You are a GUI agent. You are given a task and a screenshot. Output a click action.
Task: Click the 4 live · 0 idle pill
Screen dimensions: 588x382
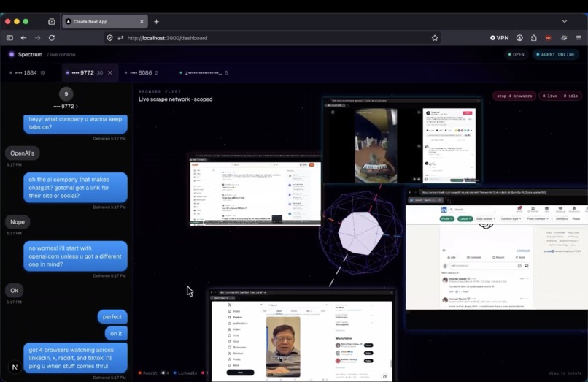(x=560, y=96)
